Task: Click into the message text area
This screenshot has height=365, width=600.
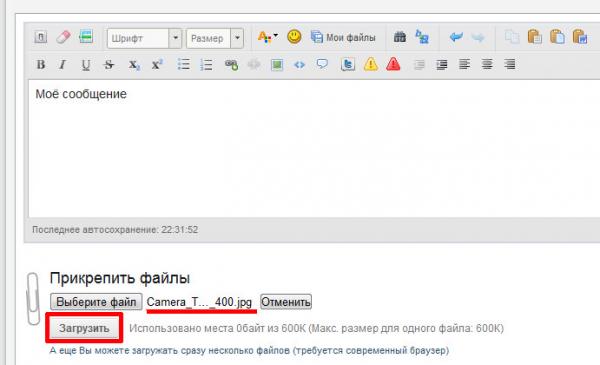Action: (314, 148)
